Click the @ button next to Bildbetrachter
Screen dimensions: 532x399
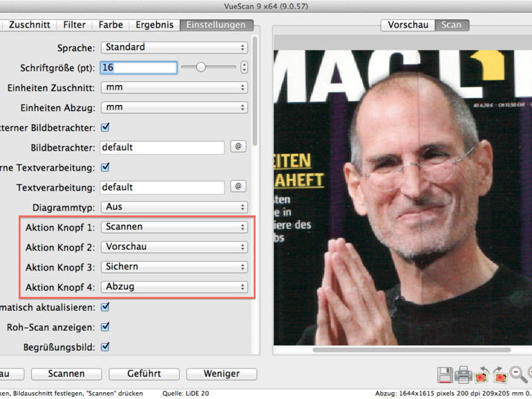coord(238,146)
